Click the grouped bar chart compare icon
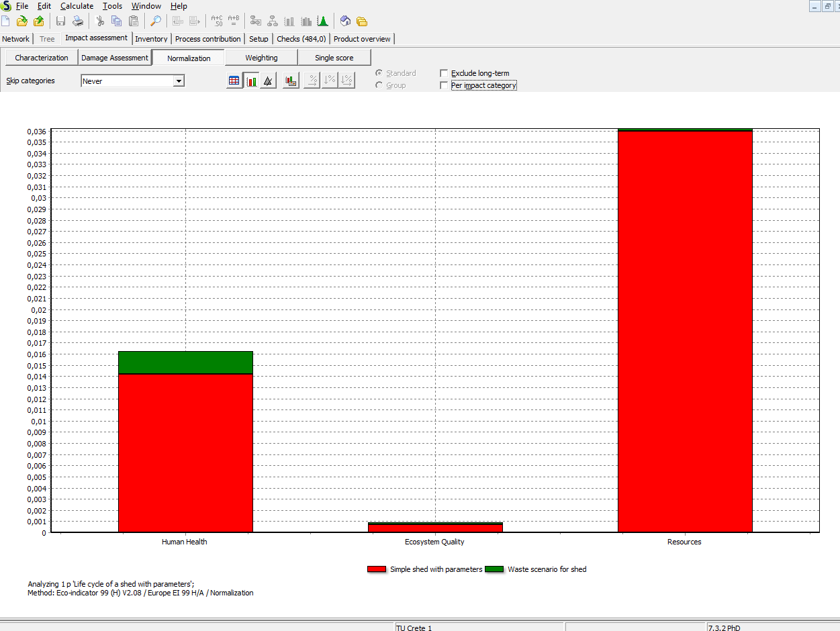Viewport: 840px width, 631px height. pyautogui.click(x=306, y=21)
